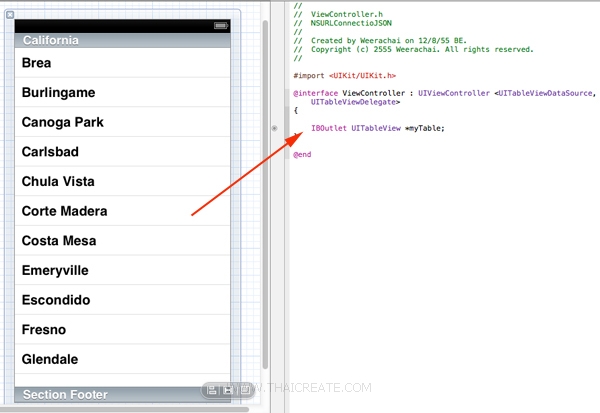
Task: Select the California section header
Action: pyautogui.click(x=122, y=40)
